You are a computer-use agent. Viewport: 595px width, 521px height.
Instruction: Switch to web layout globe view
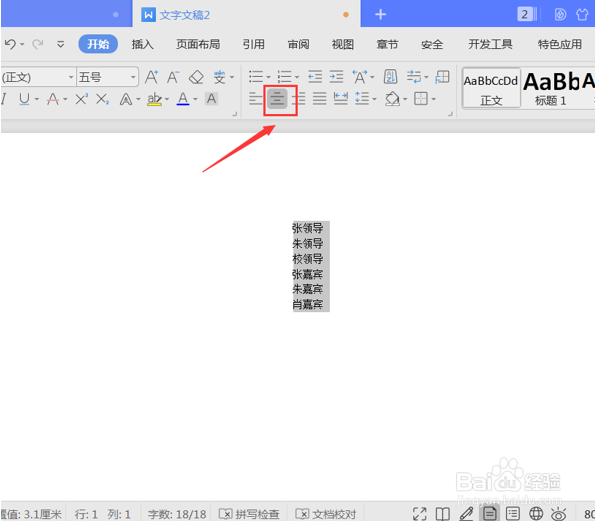coord(536,513)
